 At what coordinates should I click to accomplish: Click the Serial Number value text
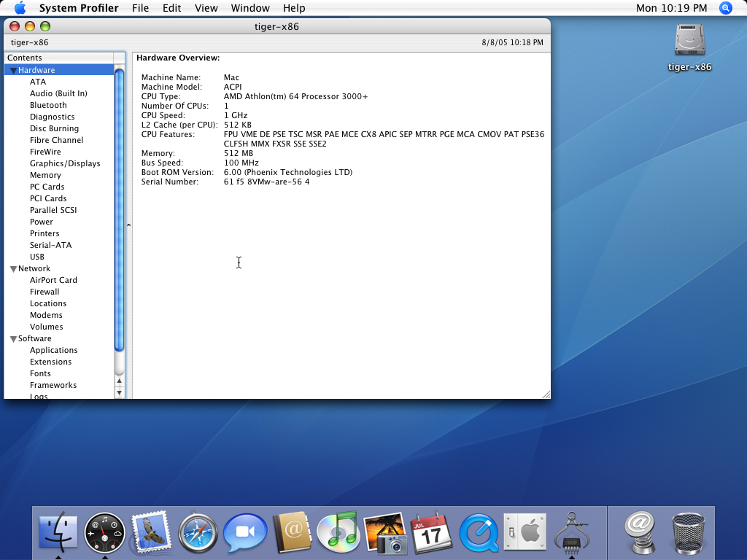[x=266, y=182]
